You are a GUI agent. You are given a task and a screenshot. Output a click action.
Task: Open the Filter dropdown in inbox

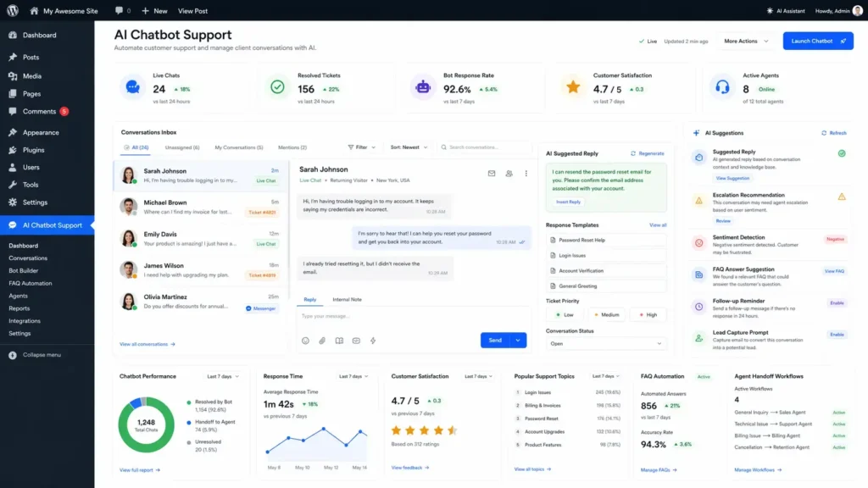tap(361, 147)
